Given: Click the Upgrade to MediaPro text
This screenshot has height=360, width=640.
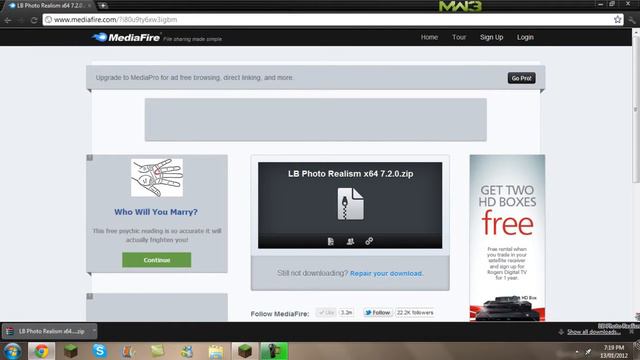Looking at the screenshot, I should (194, 78).
